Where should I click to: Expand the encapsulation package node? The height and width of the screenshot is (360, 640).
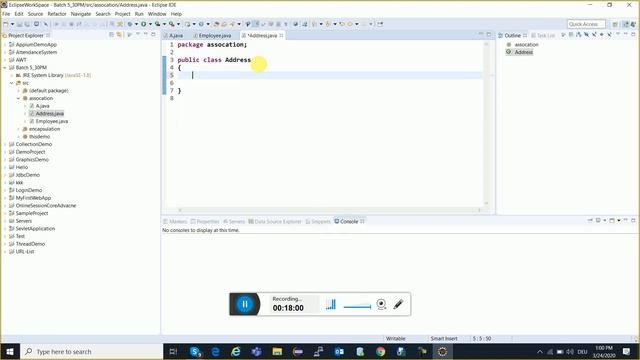tap(18, 129)
